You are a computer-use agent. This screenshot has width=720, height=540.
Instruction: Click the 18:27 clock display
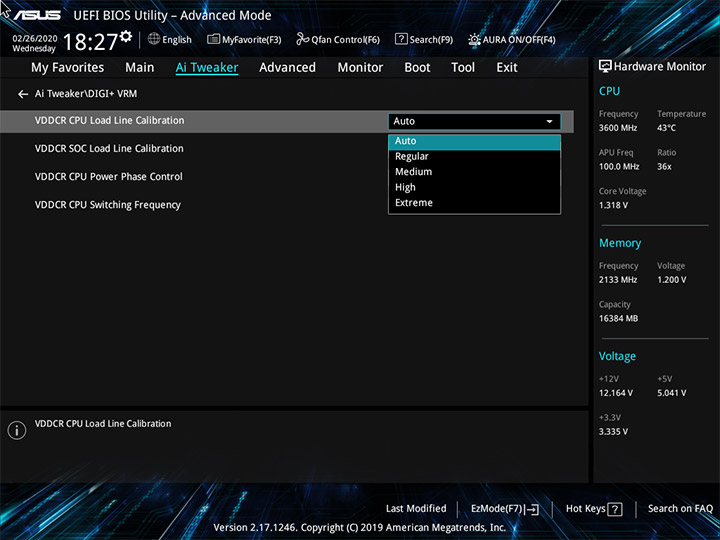pos(90,42)
